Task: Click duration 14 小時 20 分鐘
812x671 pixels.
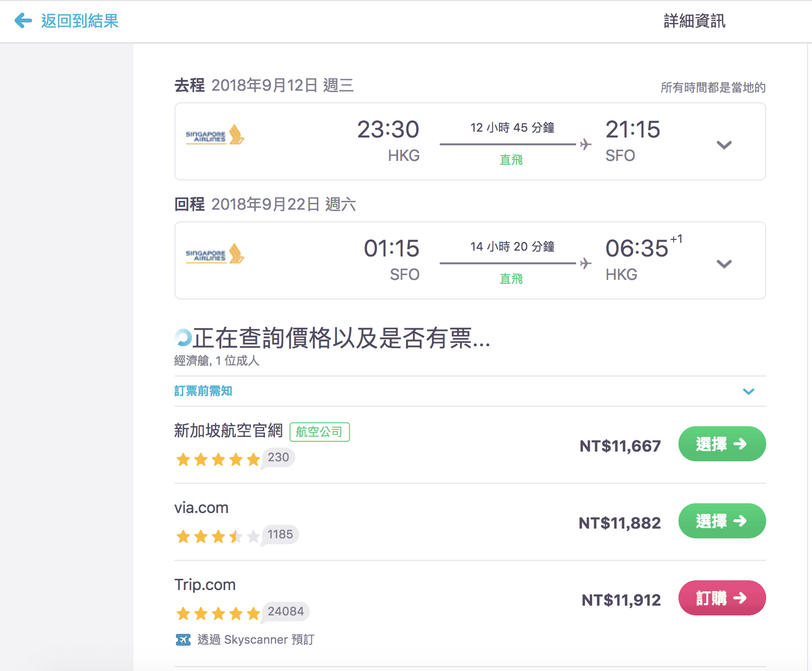Action: (x=512, y=247)
